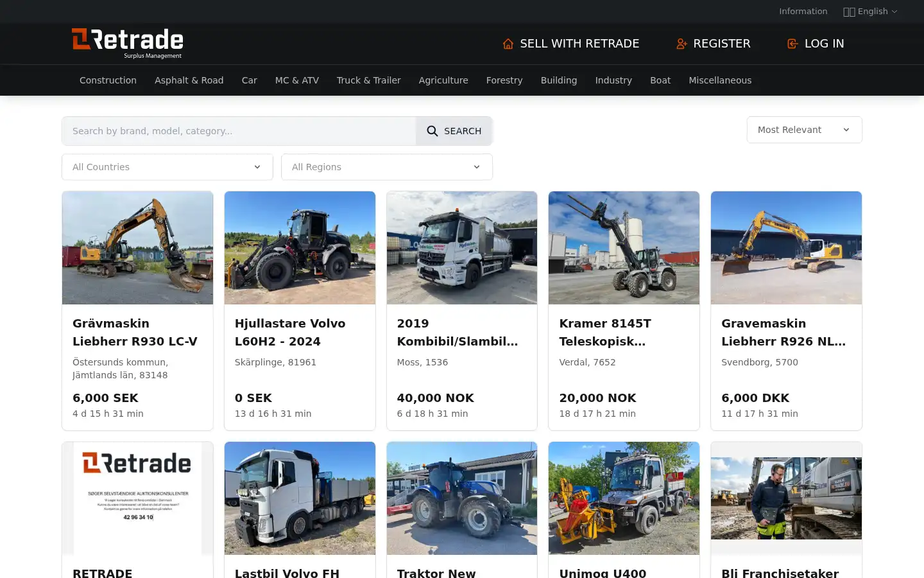Click the Östersunds kommun location text

point(121,369)
